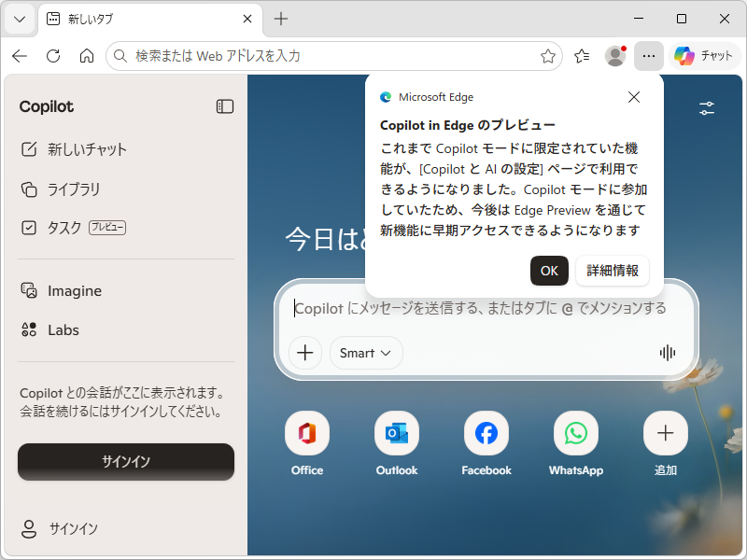
Task: Open ライブラリ in the sidebar
Action: 126,189
